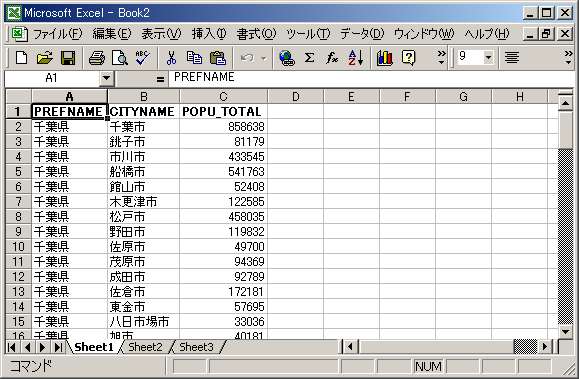Open the データ(D) menu
The width and height of the screenshot is (579, 379).
tap(362, 34)
